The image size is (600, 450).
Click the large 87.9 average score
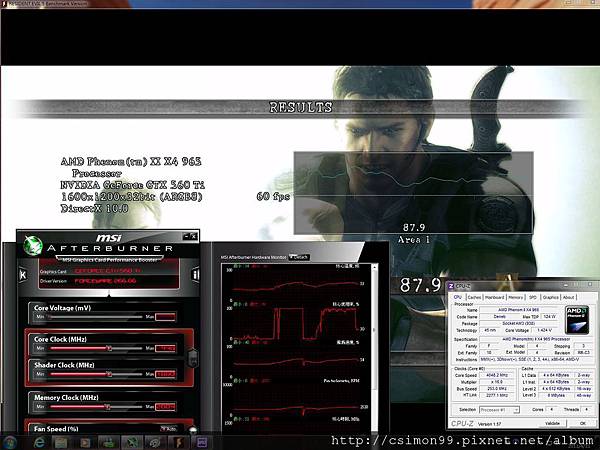pos(421,285)
